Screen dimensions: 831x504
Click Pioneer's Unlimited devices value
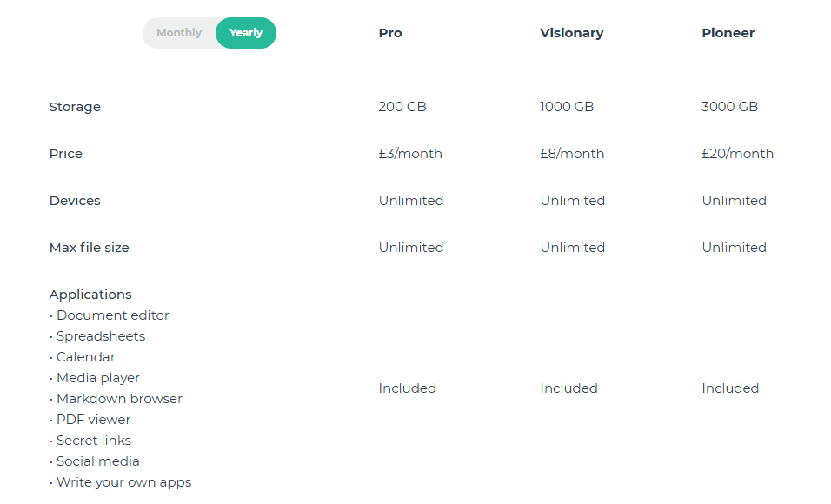[734, 201]
